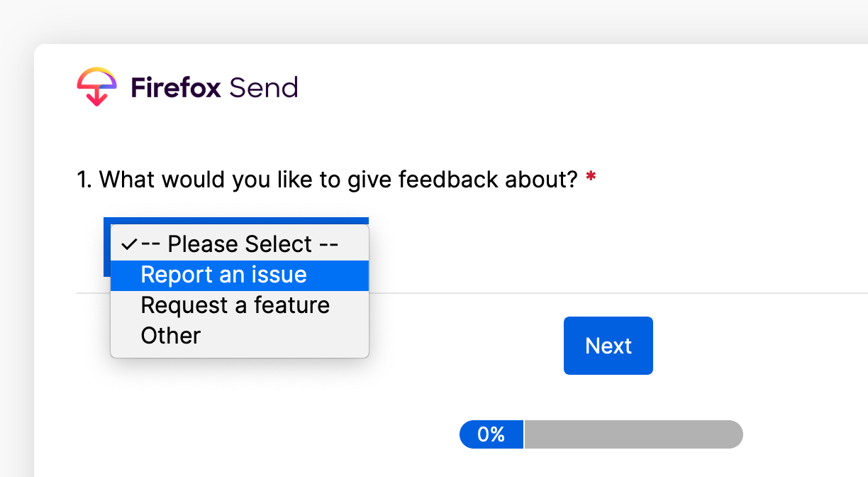Click the blue 0% progress indicator
Screen dimensions: 868x477
pos(491,434)
